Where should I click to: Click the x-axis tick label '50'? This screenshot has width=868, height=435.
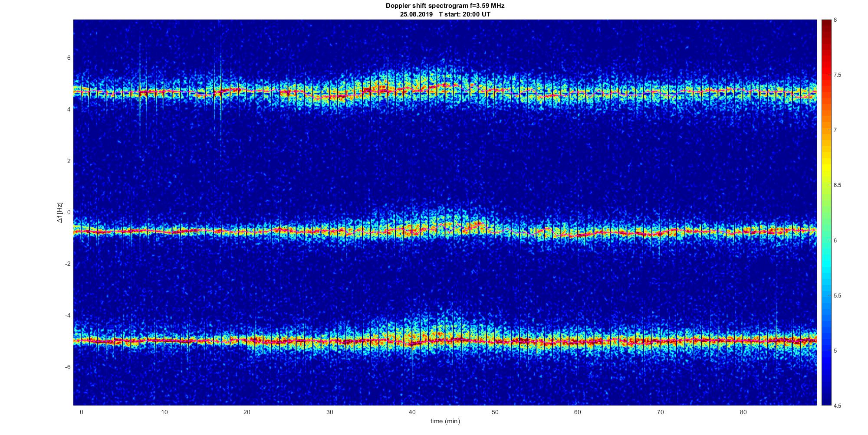[495, 412]
